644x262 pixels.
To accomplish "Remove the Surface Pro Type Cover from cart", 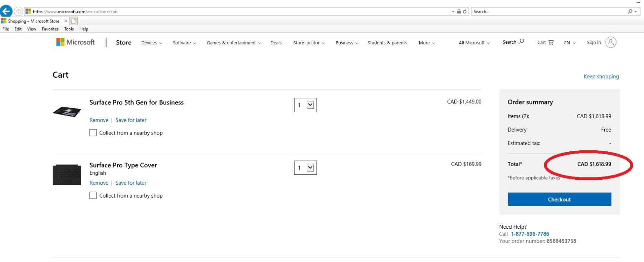I will click(99, 183).
